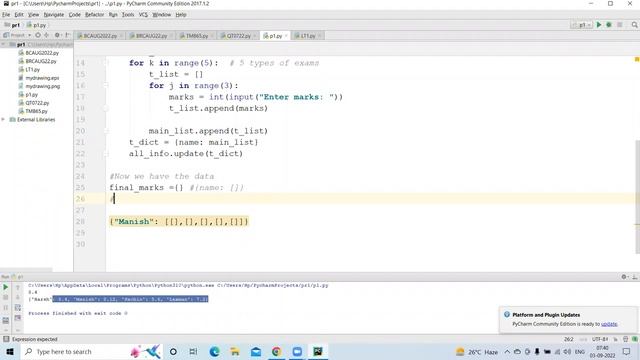Toggle code fold marker at line 16

pyautogui.click(x=106, y=86)
